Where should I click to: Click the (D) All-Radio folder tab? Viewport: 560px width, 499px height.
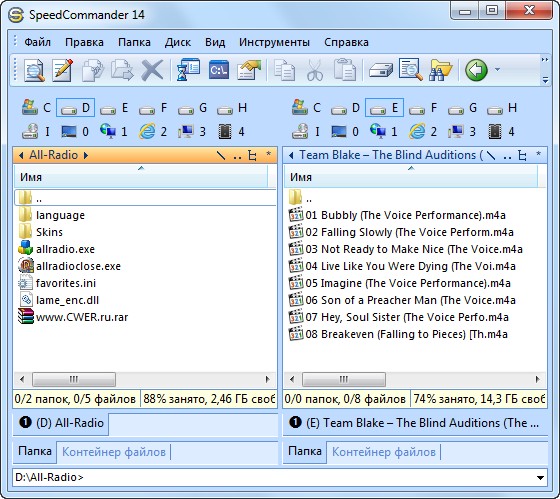point(61,423)
